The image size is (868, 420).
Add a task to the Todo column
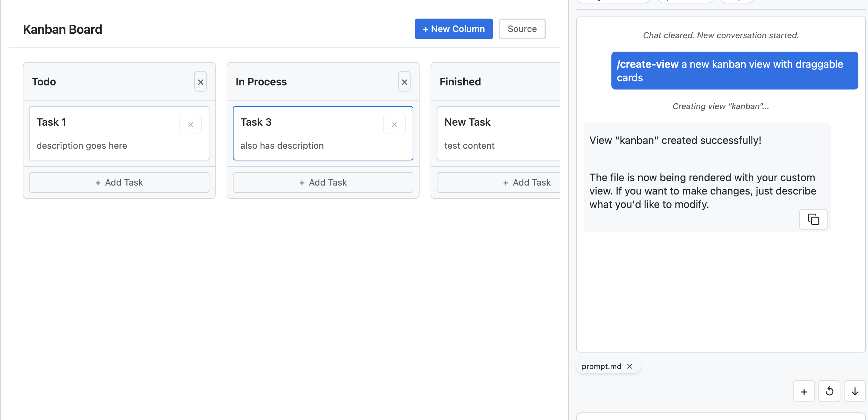119,182
